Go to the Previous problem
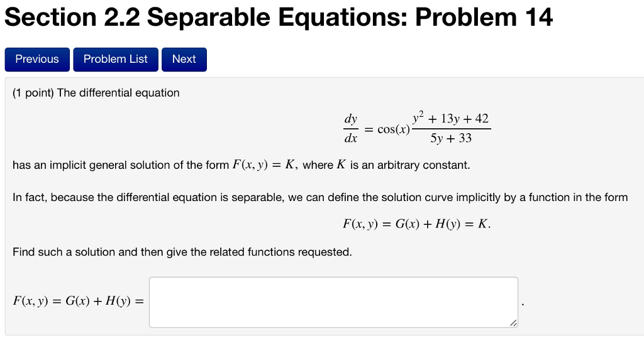Image resolution: width=644 pixels, height=348 pixels. click(x=37, y=60)
